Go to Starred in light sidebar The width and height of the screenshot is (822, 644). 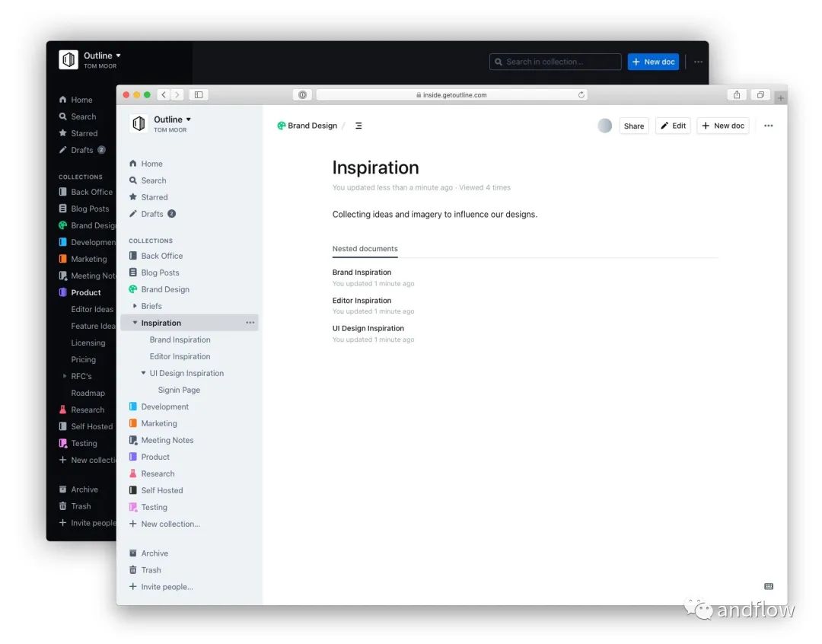(x=148, y=197)
